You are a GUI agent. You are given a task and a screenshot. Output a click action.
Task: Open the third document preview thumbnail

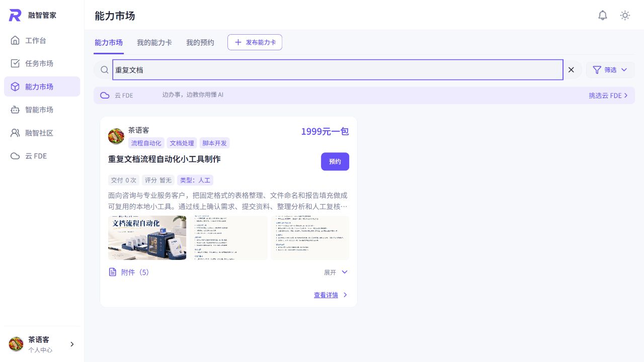[x=310, y=238]
